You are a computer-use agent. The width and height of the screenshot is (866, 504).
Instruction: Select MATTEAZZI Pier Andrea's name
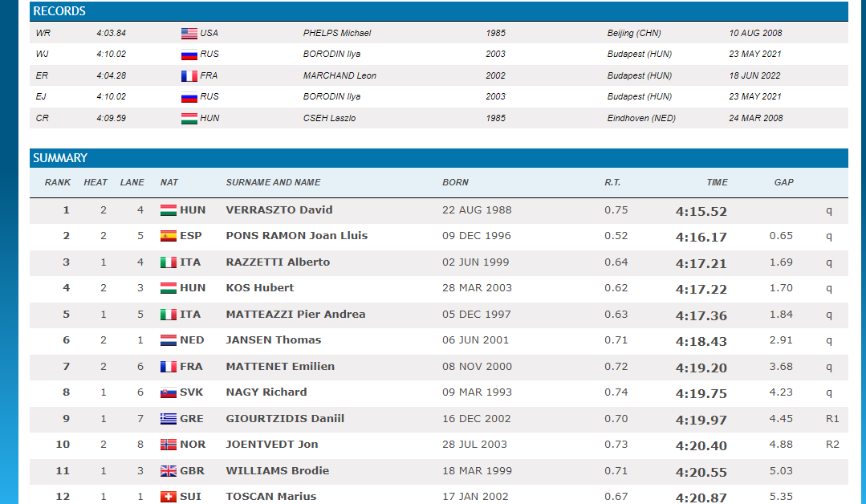(x=295, y=315)
